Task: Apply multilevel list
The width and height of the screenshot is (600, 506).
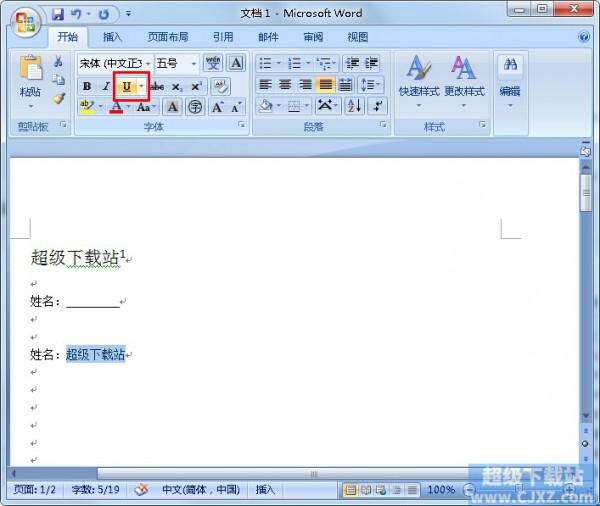Action: [325, 63]
